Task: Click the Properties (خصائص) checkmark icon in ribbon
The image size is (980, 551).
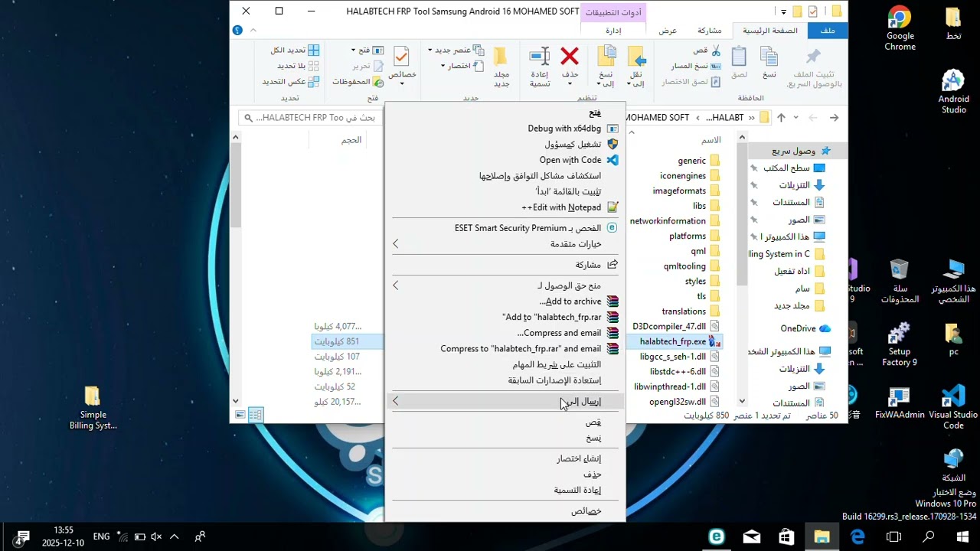Action: 401,57
